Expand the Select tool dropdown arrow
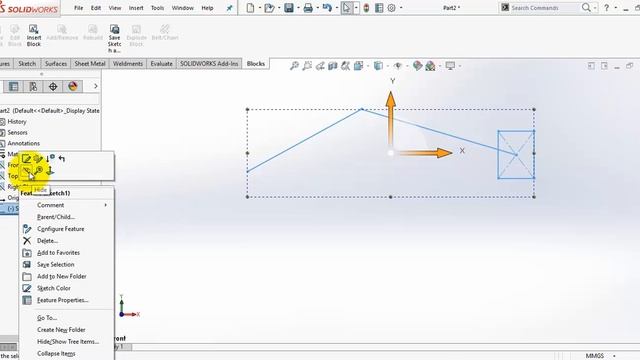The width and height of the screenshot is (640, 360). point(356,8)
